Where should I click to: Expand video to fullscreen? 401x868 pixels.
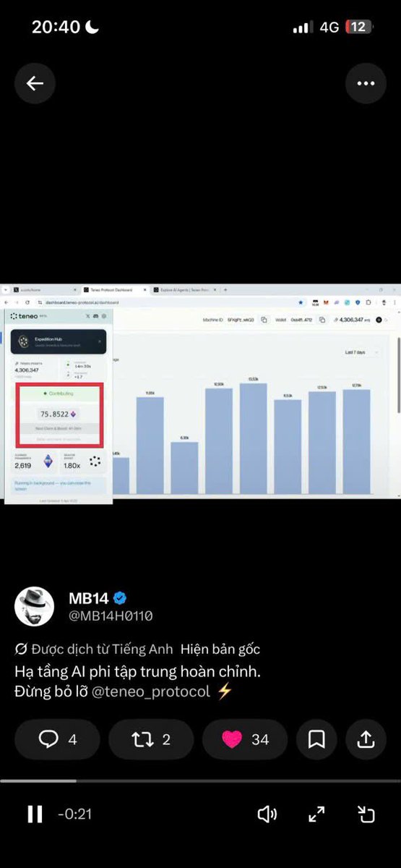(316, 814)
